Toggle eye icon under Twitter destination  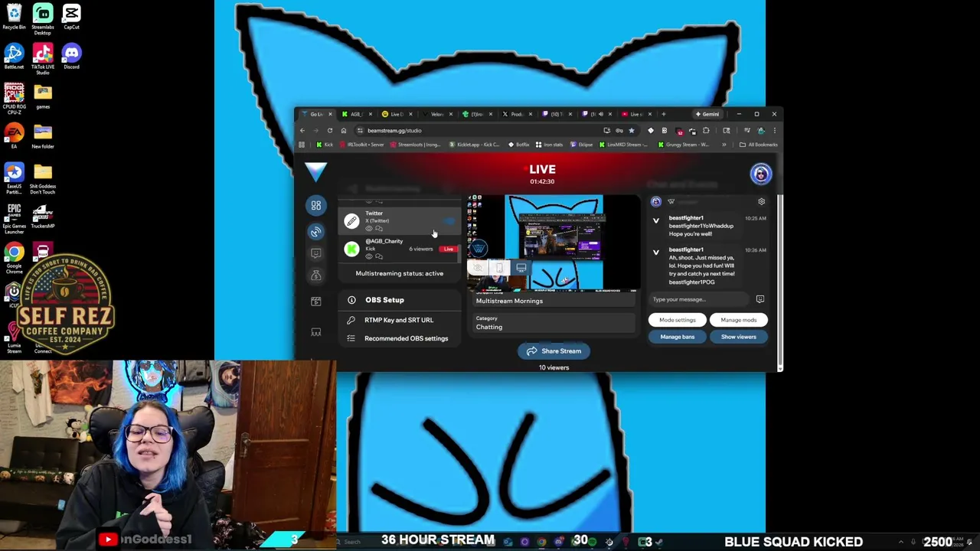click(369, 228)
